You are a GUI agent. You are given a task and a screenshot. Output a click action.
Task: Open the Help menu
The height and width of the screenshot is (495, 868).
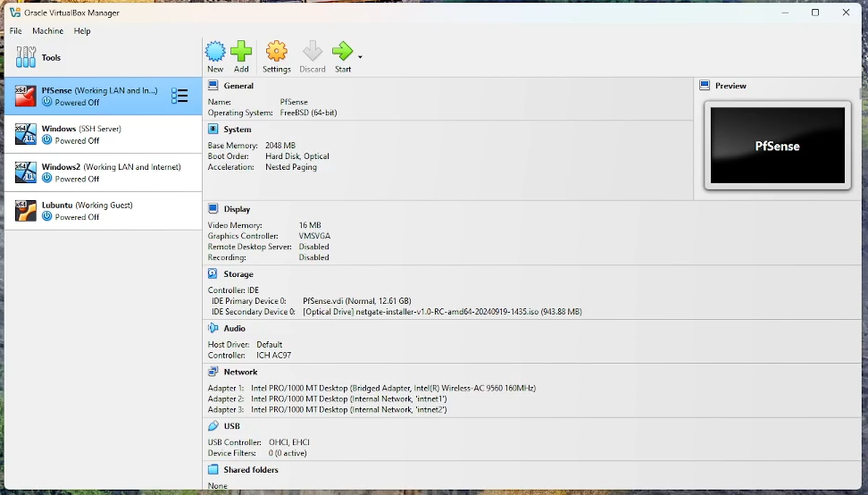[82, 31]
